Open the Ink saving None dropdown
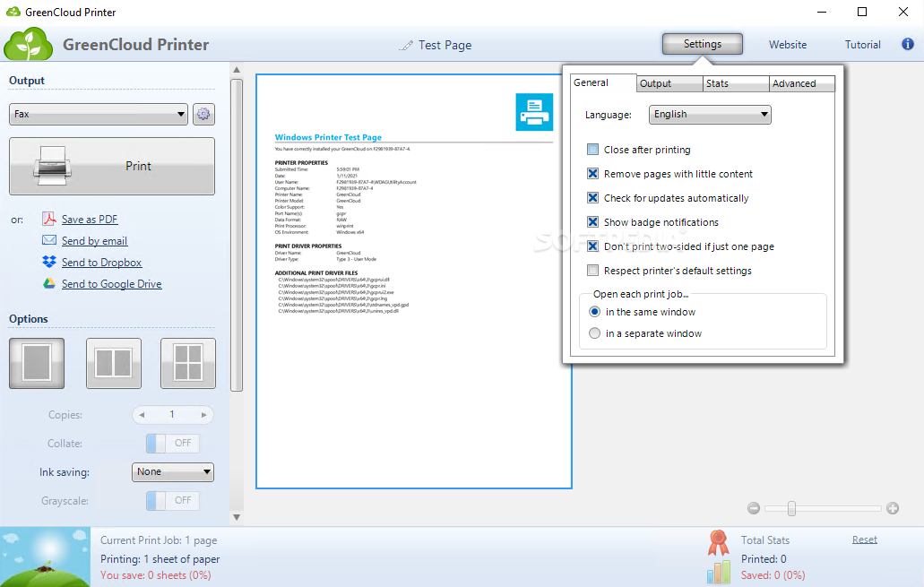The height and width of the screenshot is (587, 924). tap(173, 472)
